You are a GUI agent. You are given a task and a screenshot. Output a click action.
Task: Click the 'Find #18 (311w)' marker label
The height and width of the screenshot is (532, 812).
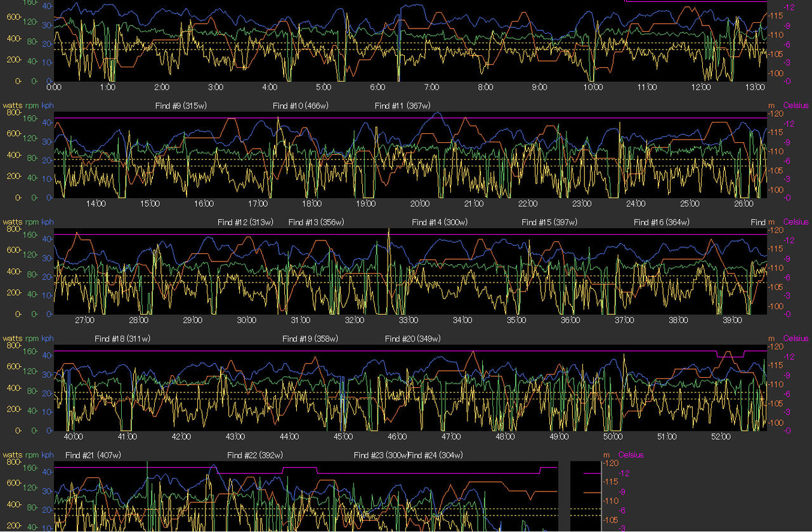coord(122,339)
